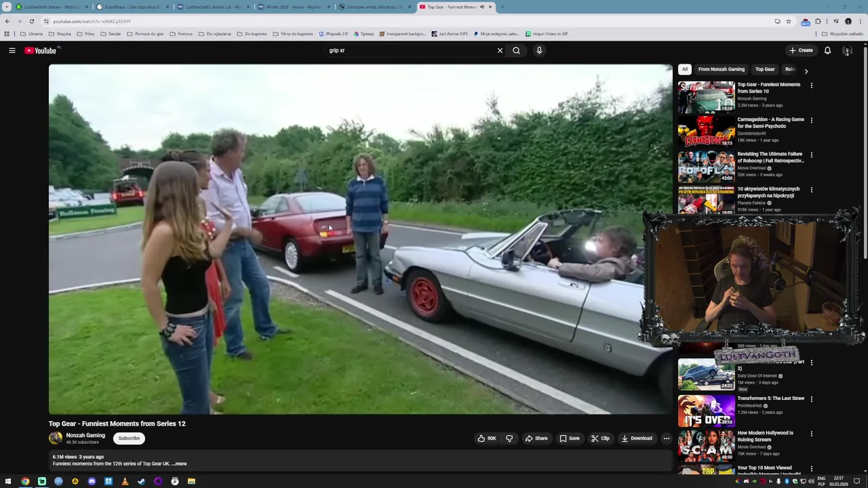Screen dimensions: 868x488
Task: Open the Muzyka bookmarks folder
Action: tap(60, 33)
